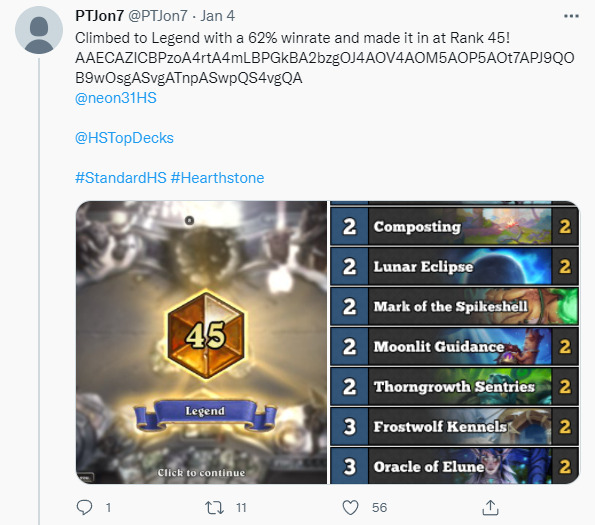The width and height of the screenshot is (595, 525).
Task: Click the @PTJon7 handle text
Action: pyautogui.click(x=157, y=16)
